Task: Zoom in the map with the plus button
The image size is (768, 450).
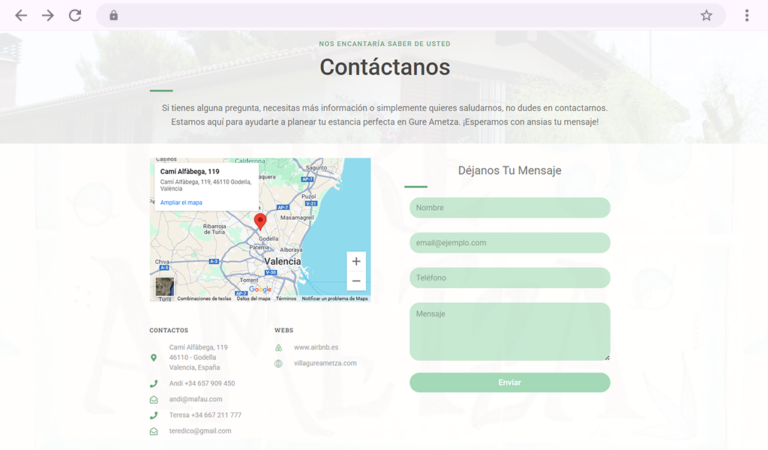Action: pyautogui.click(x=356, y=261)
